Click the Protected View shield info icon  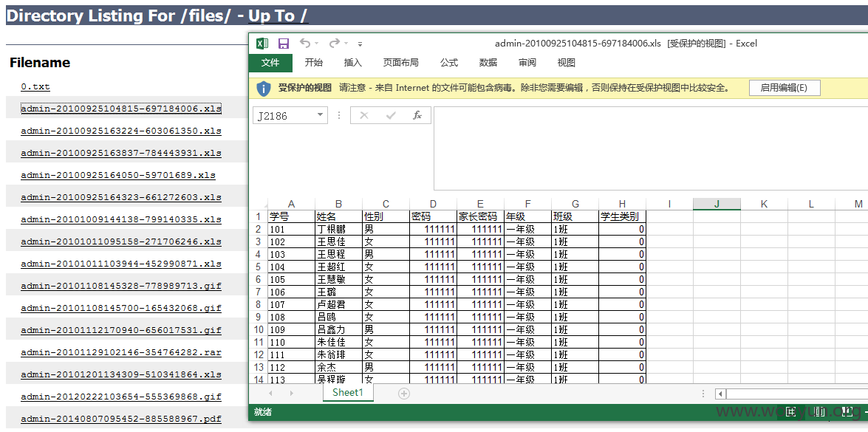pyautogui.click(x=264, y=88)
